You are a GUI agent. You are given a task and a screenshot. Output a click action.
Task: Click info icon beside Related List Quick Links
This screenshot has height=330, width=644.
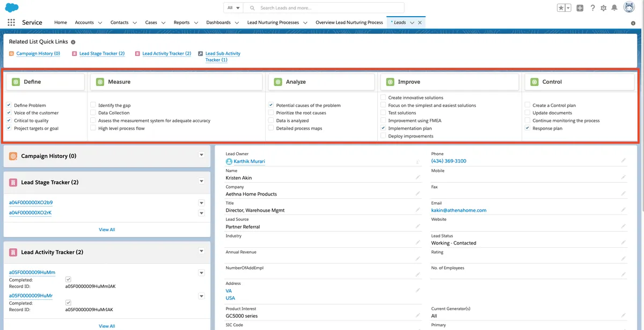[x=73, y=42]
